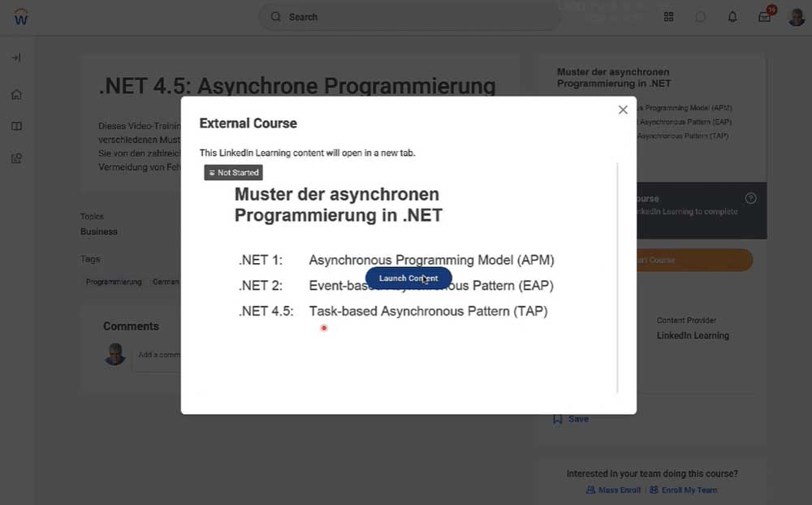This screenshot has width=812, height=505.
Task: Go to Home via sidebar icon
Action: [16, 95]
